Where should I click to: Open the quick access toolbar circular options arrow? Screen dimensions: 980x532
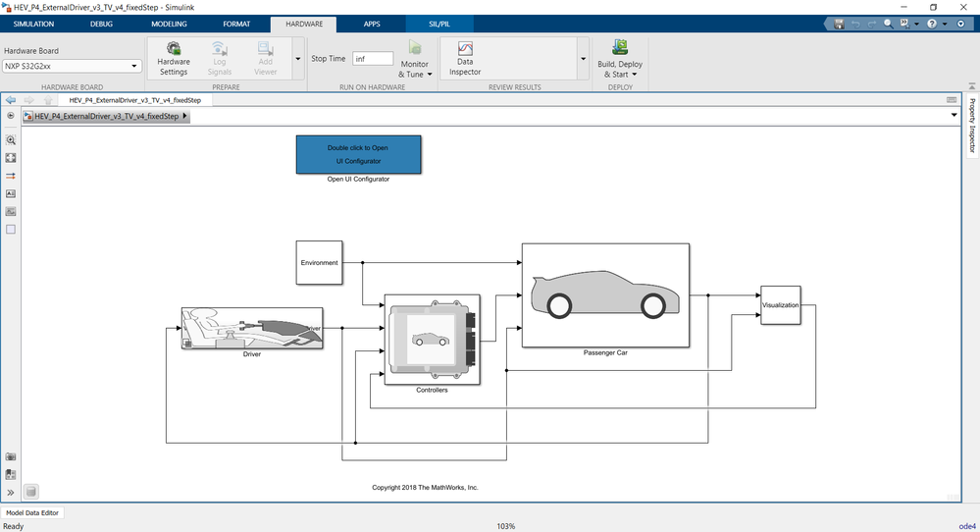(x=960, y=24)
